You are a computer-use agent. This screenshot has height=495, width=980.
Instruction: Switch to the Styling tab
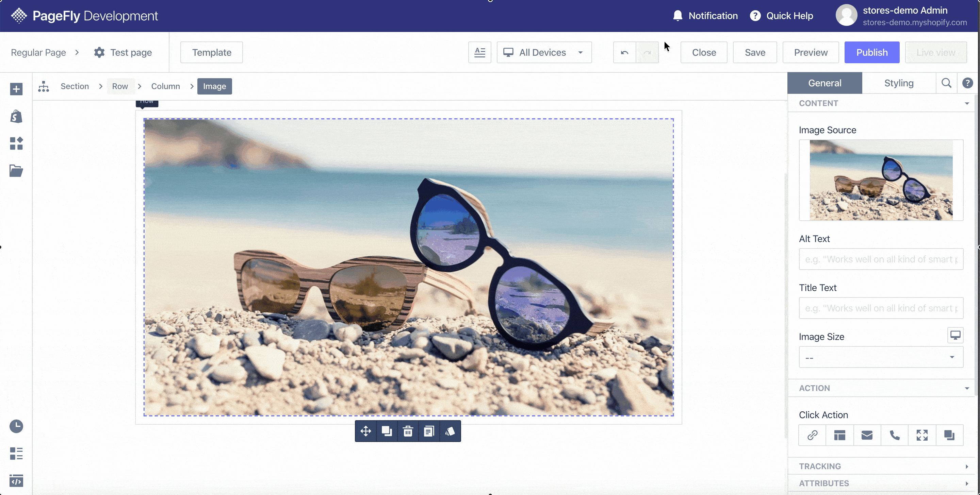point(899,83)
